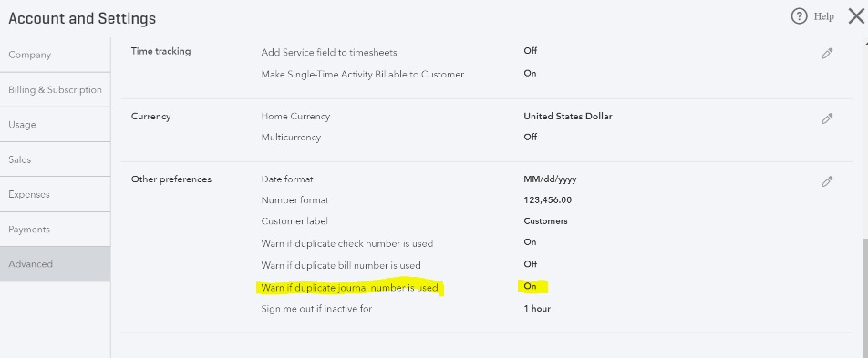
Task: Toggle Warn if duplicate check number setting
Action: 530,241
